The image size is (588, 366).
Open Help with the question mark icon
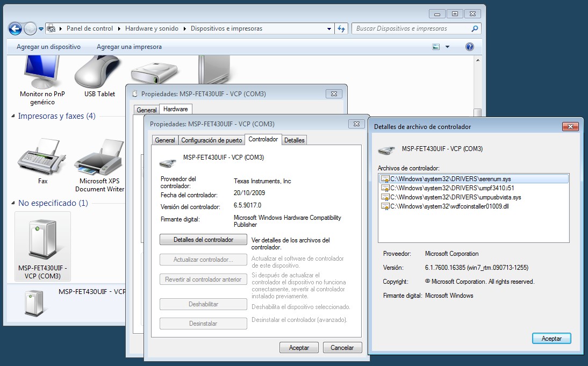(470, 47)
